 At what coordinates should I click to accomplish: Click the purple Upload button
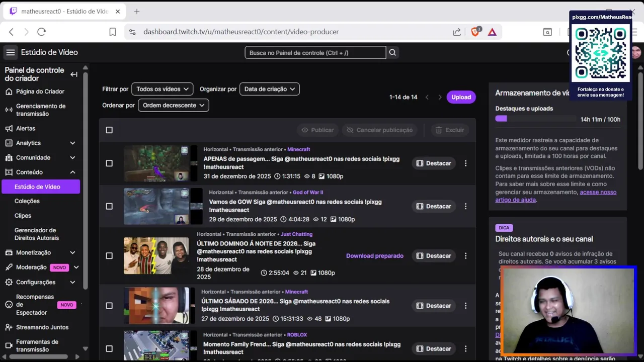click(x=461, y=97)
